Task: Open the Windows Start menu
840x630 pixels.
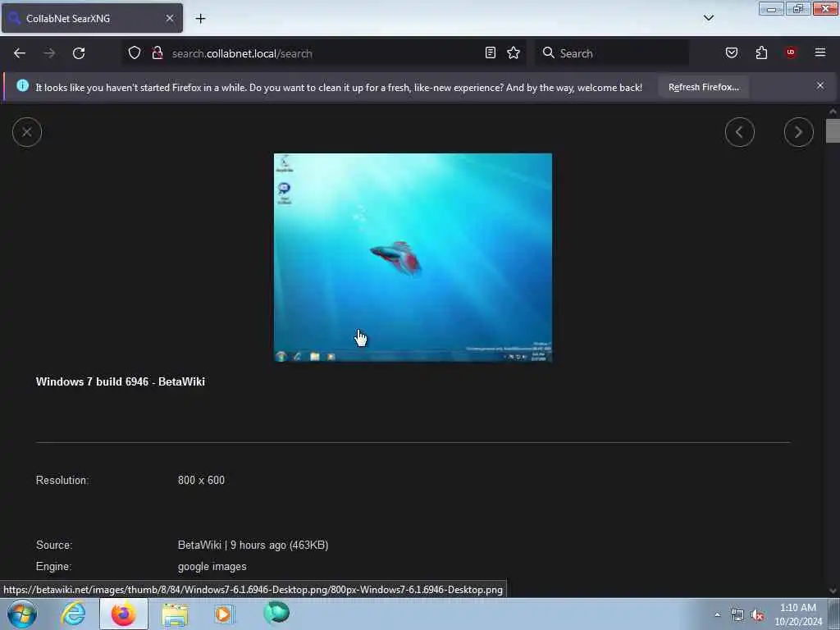Action: click(22, 614)
